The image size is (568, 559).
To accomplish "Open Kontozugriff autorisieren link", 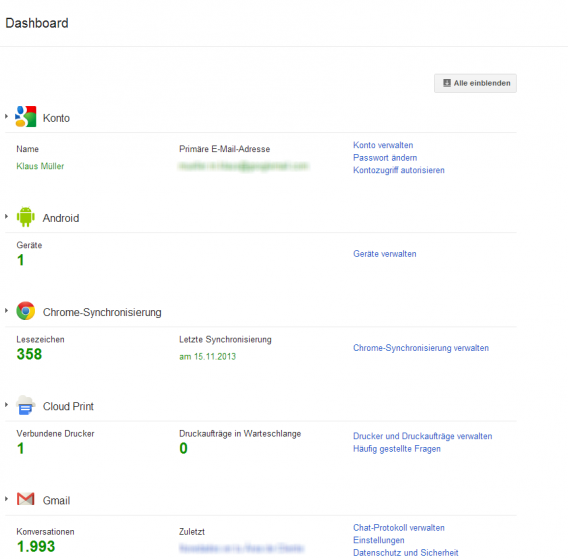I will click(x=398, y=170).
